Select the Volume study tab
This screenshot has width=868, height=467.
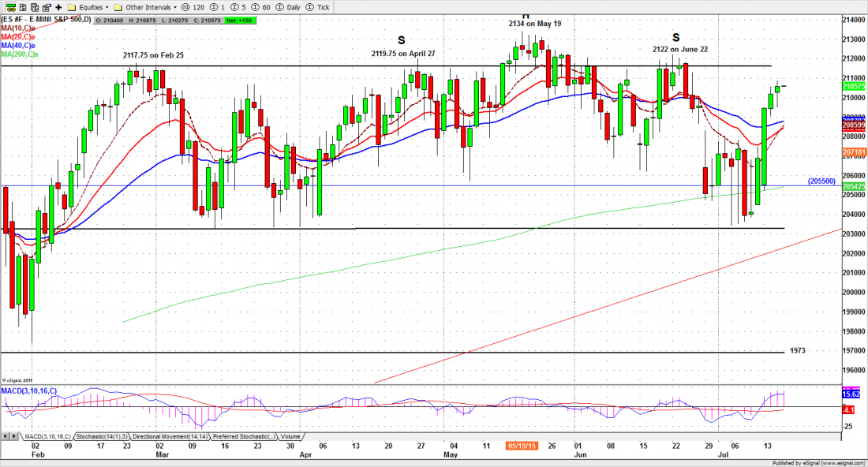290,436
